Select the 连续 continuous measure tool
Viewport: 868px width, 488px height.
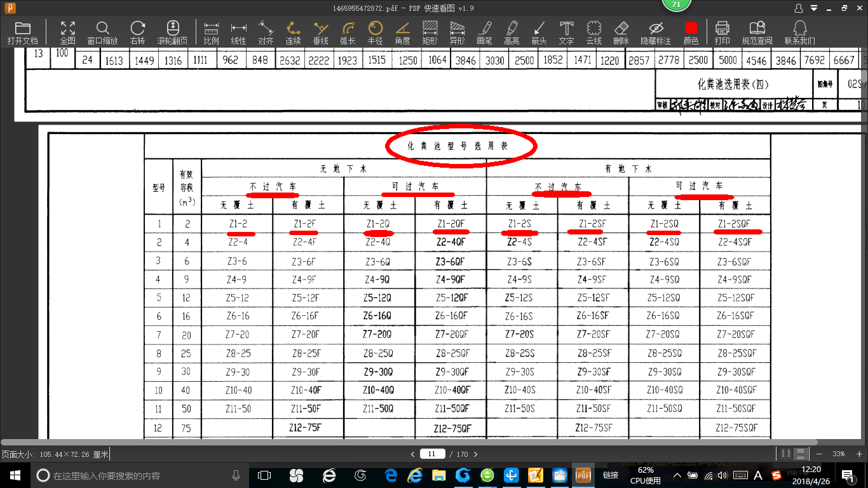[x=294, y=33]
